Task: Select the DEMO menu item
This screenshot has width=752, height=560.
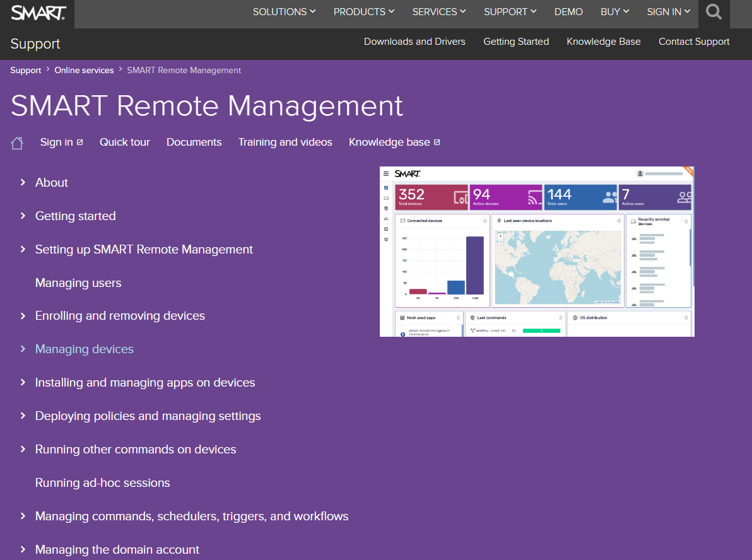Action: point(568,11)
